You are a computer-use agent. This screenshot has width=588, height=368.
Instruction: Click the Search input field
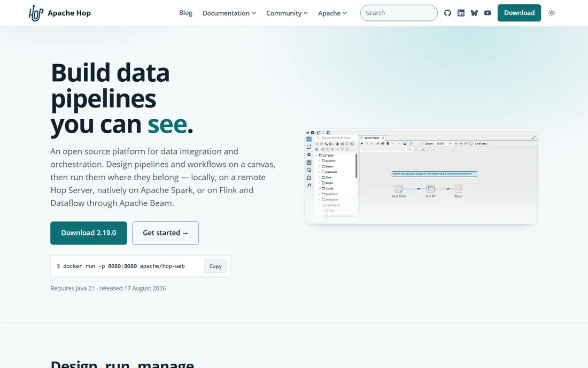[399, 13]
